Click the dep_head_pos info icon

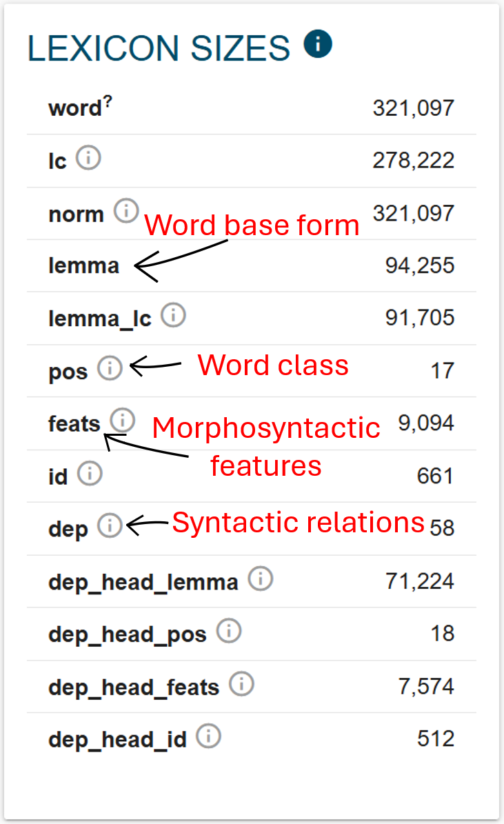pyautogui.click(x=229, y=632)
